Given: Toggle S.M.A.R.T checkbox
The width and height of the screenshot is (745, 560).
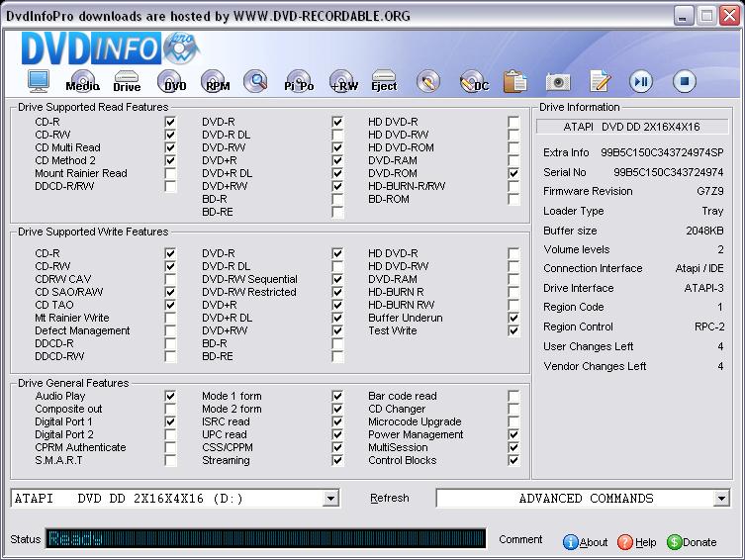Looking at the screenshot, I should pyautogui.click(x=170, y=460).
